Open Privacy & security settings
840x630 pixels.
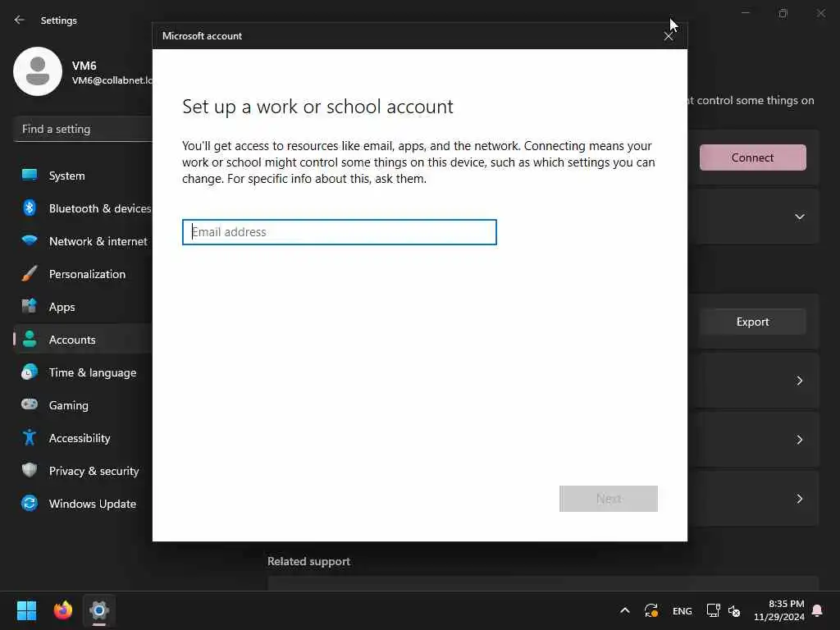click(83, 471)
